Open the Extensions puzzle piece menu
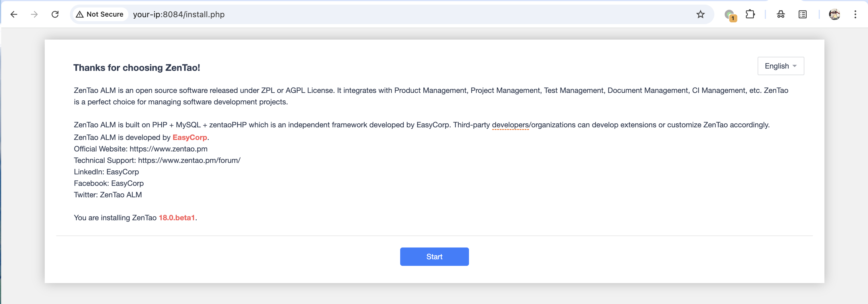The image size is (868, 304). 750,15
